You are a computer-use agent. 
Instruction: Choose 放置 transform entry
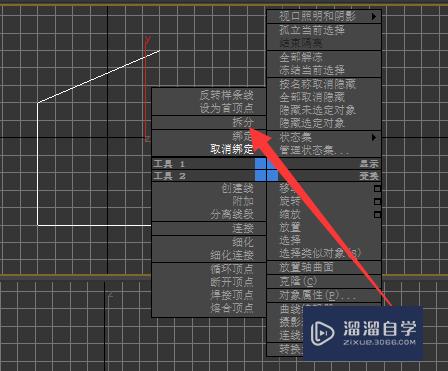click(x=290, y=227)
